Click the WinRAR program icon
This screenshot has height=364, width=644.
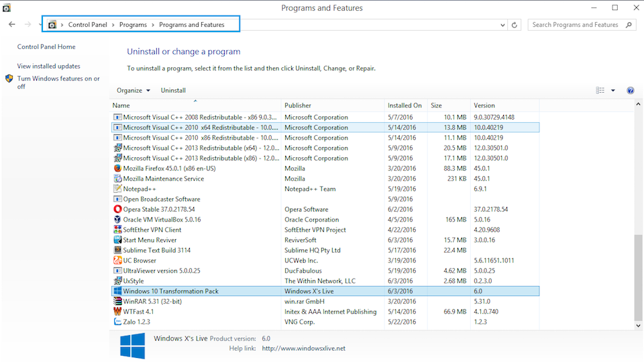coord(117,302)
